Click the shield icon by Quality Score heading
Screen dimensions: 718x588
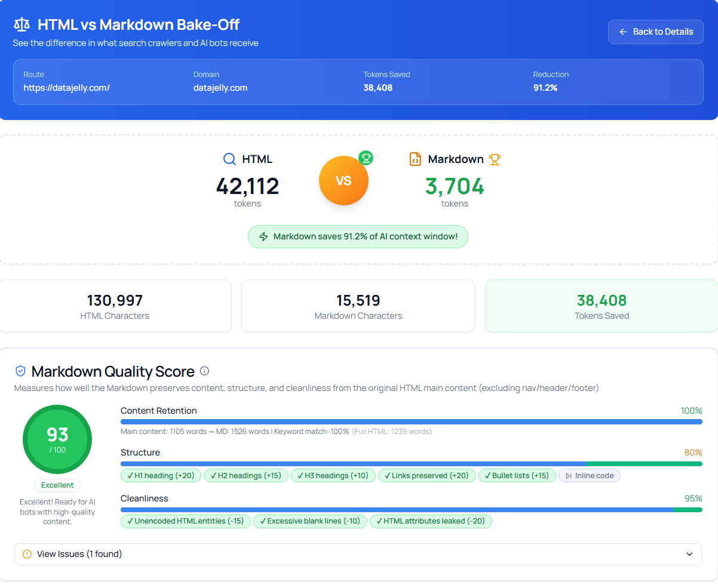(20, 371)
